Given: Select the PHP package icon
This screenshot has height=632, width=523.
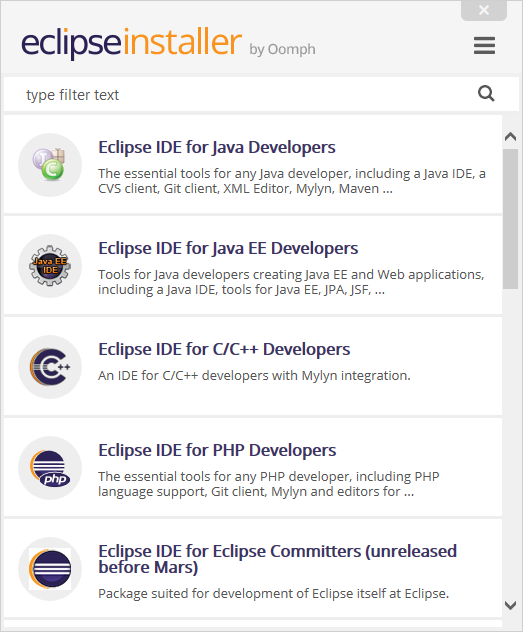Looking at the screenshot, I should click(x=50, y=468).
